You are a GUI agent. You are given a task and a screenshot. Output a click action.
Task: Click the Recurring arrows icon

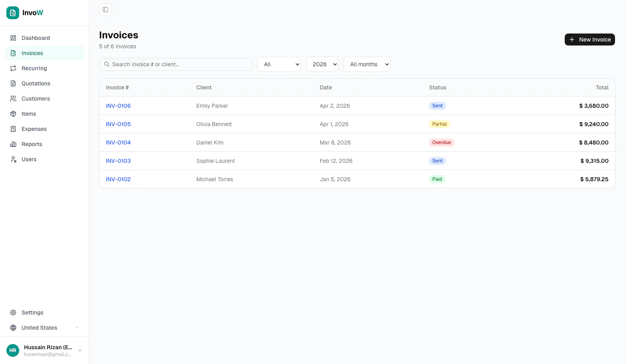pos(13,68)
